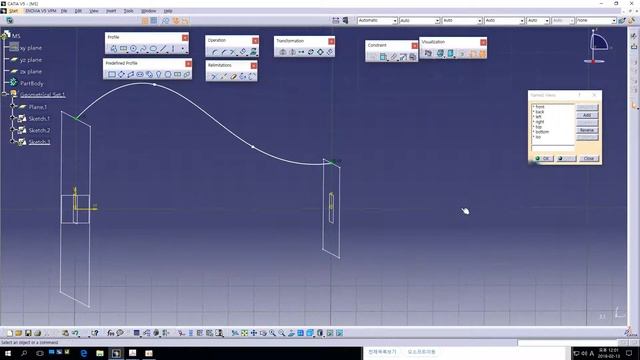Click the Pan icon in bottom toolbar
This screenshot has width=640, height=360.
click(x=253, y=333)
